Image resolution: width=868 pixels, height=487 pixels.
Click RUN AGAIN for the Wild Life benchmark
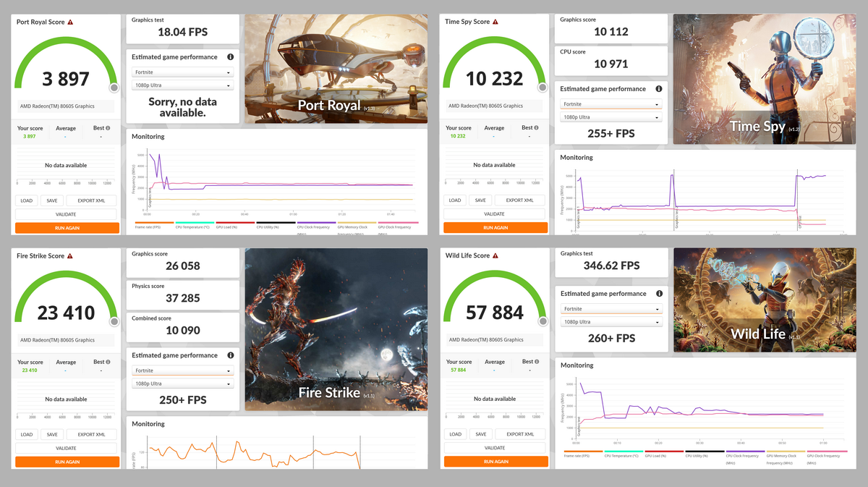495,462
